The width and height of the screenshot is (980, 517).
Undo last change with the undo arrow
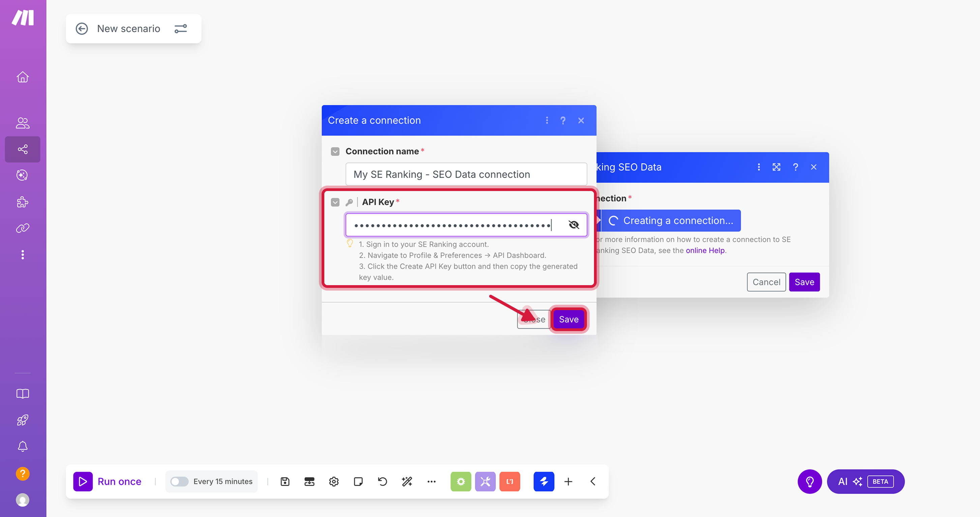382,481
